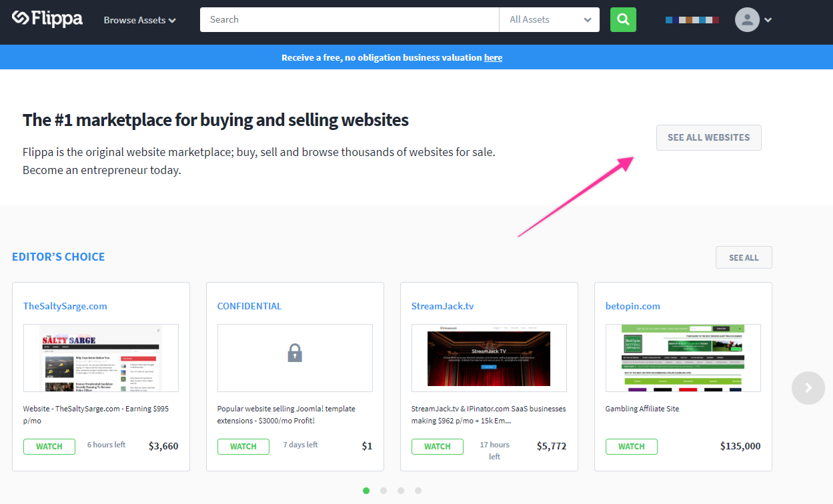
Task: Click the betopin.com site thumbnail
Action: point(683,358)
